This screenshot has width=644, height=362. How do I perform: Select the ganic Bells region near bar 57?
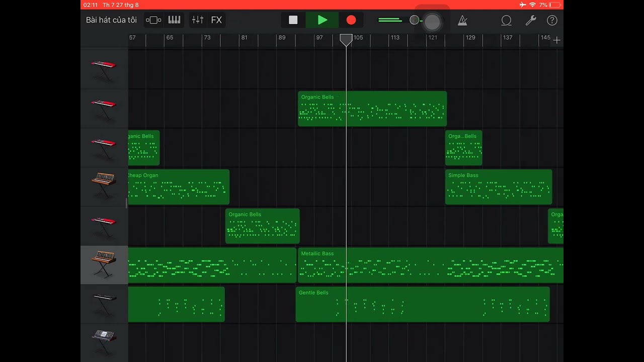point(144,148)
